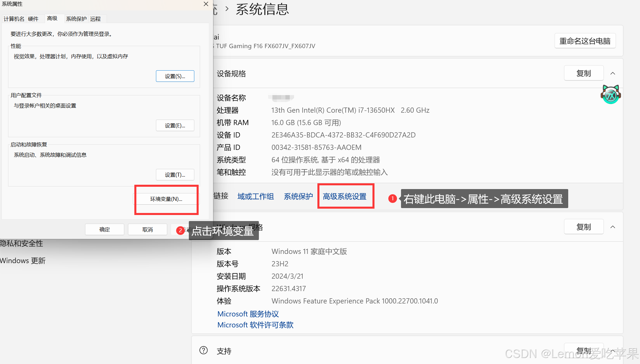
Task: Switch to the Remote tab
Action: [x=95, y=19]
